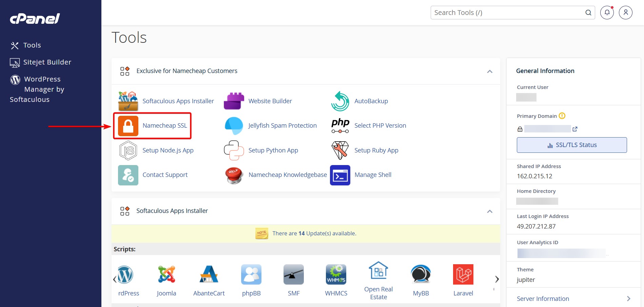Open Jellyfish Spam Protection link

(282, 126)
